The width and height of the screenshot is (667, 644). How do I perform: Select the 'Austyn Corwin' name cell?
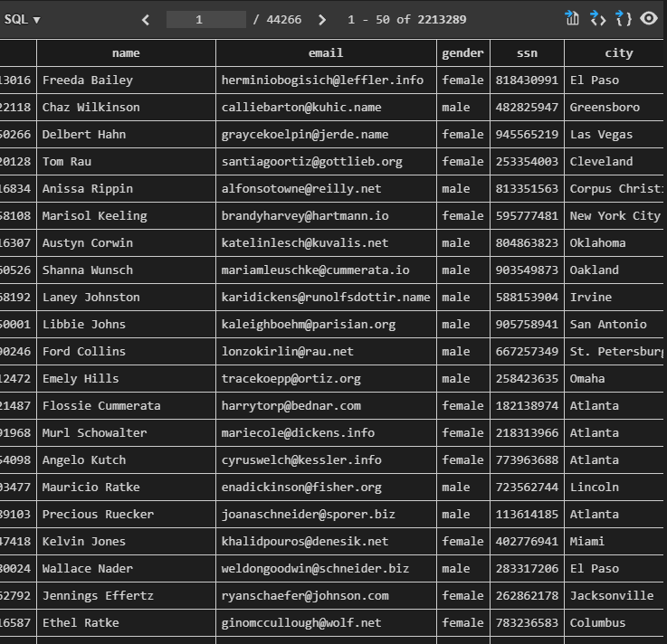pyautogui.click(x=126, y=242)
